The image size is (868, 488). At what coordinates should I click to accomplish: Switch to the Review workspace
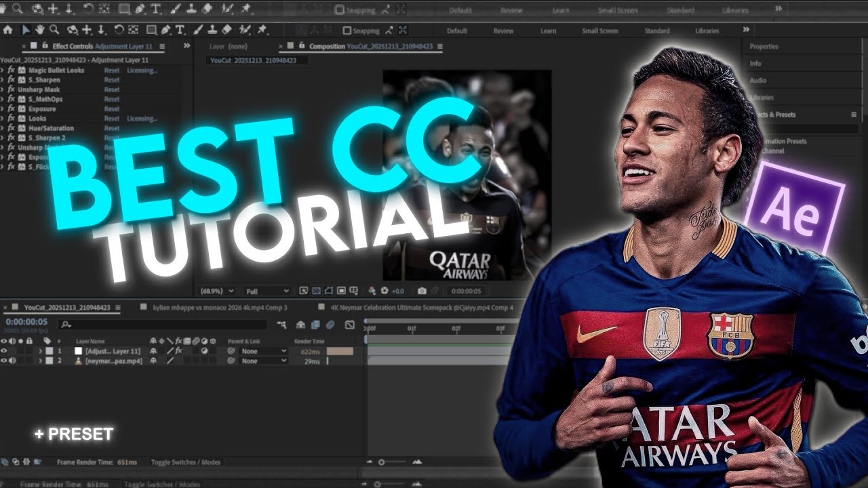coord(503,30)
